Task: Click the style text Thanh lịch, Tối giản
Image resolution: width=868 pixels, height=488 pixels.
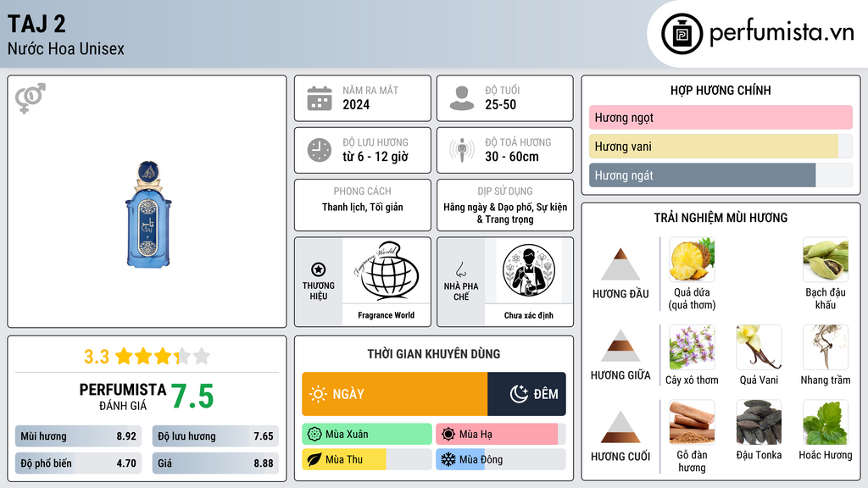Action: pos(363,207)
